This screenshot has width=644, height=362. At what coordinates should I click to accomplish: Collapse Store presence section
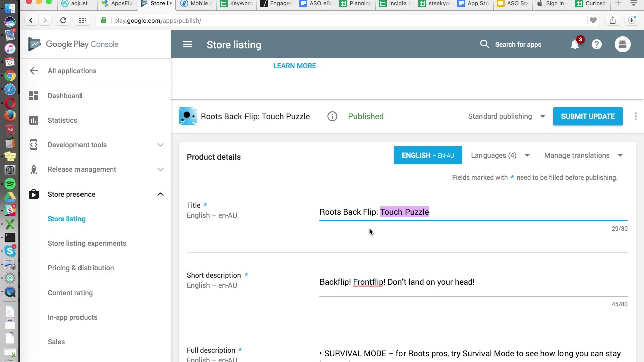tap(160, 194)
